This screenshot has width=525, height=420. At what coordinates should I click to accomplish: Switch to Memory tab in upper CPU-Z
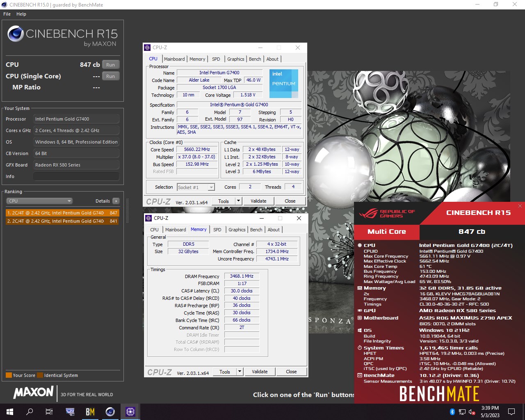(x=197, y=59)
